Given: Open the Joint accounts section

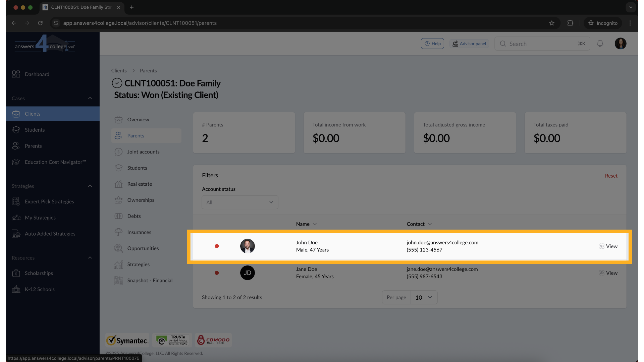Looking at the screenshot, I should pos(143,152).
